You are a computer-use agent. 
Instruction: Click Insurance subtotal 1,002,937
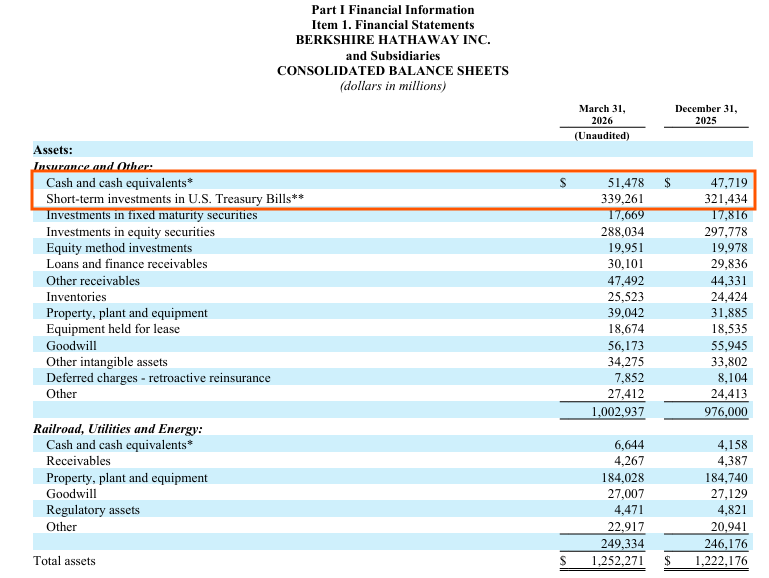coord(617,411)
